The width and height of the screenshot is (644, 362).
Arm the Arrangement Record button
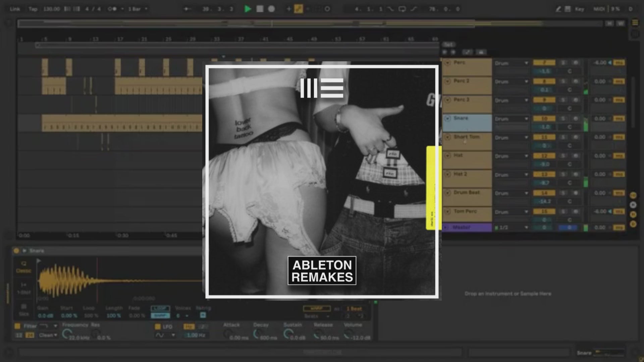click(x=271, y=9)
